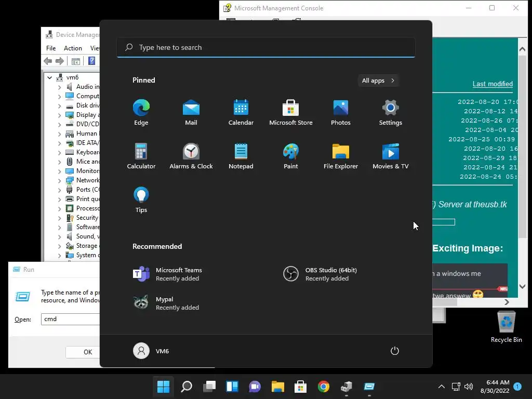Show hidden tray icons chevron
The height and width of the screenshot is (399, 532).
pos(442,387)
